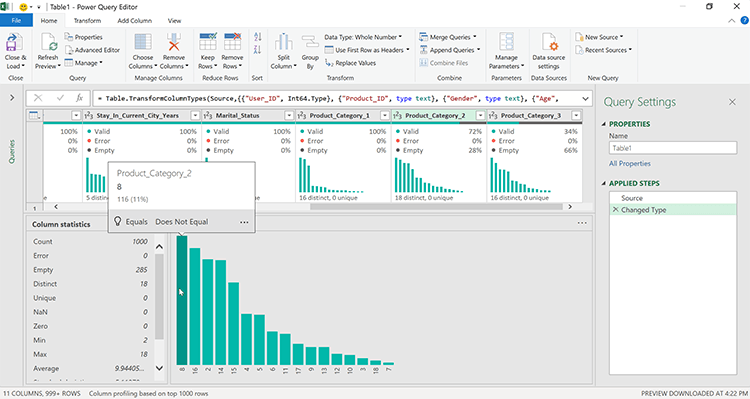Viewport: 750px width, 399px height.
Task: Open Power Query help
Action: (x=744, y=21)
